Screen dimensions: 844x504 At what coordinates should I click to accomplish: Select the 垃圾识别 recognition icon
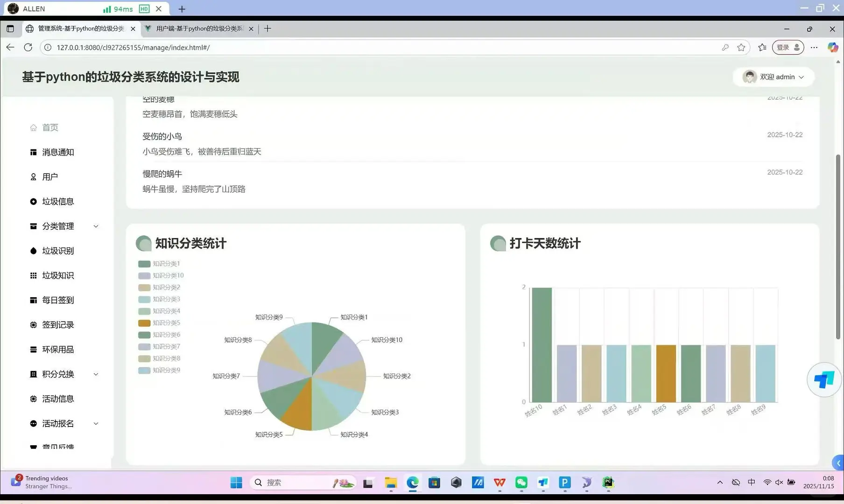coord(33,251)
